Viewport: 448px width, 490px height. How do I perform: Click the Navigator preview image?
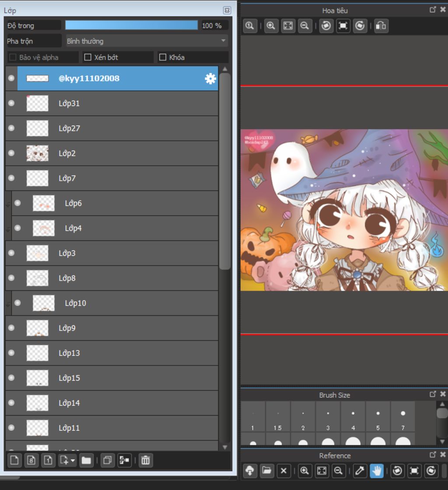tap(344, 210)
